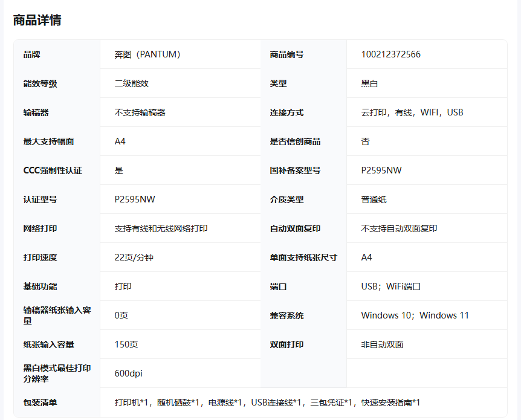Viewport: 521px width, 420px height.
Task: Select the 认证型号 label
Action: [40, 199]
